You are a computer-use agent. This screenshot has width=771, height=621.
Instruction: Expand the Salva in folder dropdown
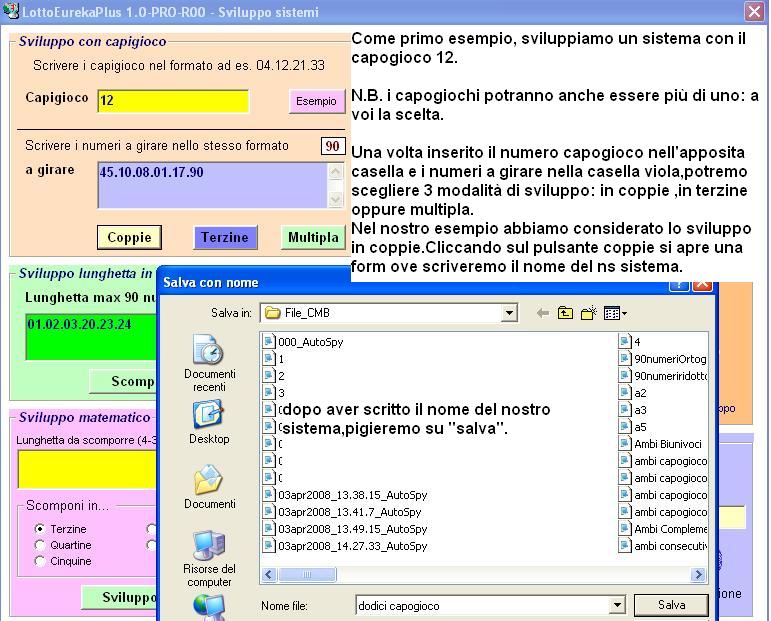click(509, 313)
